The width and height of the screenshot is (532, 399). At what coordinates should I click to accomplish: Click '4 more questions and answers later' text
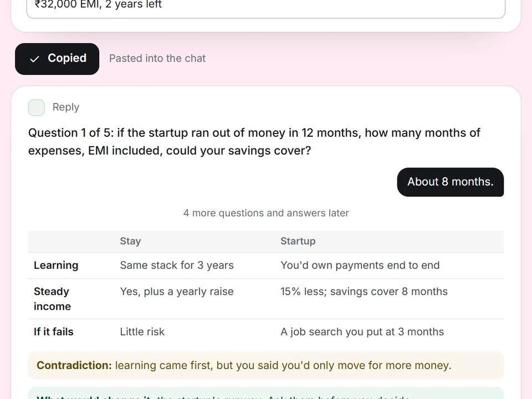(x=266, y=213)
